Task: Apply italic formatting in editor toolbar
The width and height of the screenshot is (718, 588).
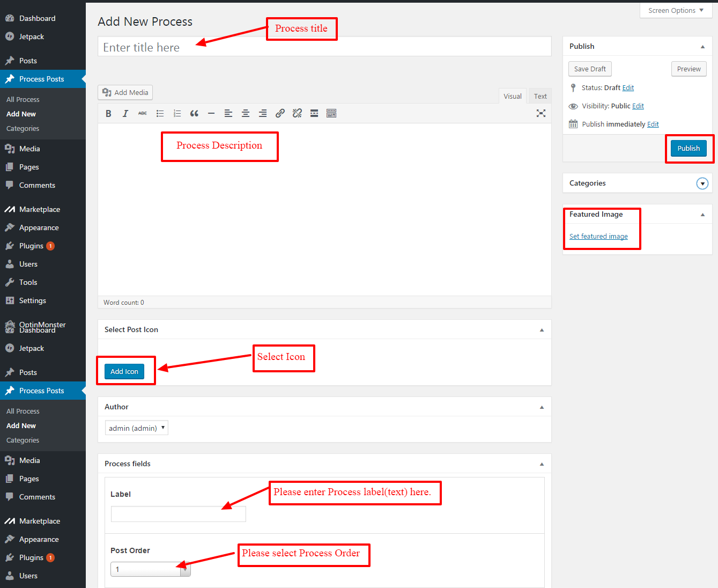Action: [x=125, y=113]
